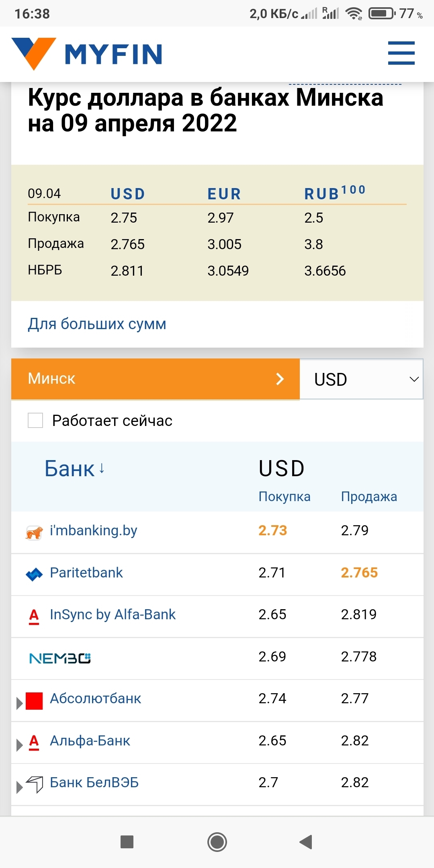The width and height of the screenshot is (434, 868).
Task: Open the 'Для больших сумм' link
Action: click(x=97, y=324)
